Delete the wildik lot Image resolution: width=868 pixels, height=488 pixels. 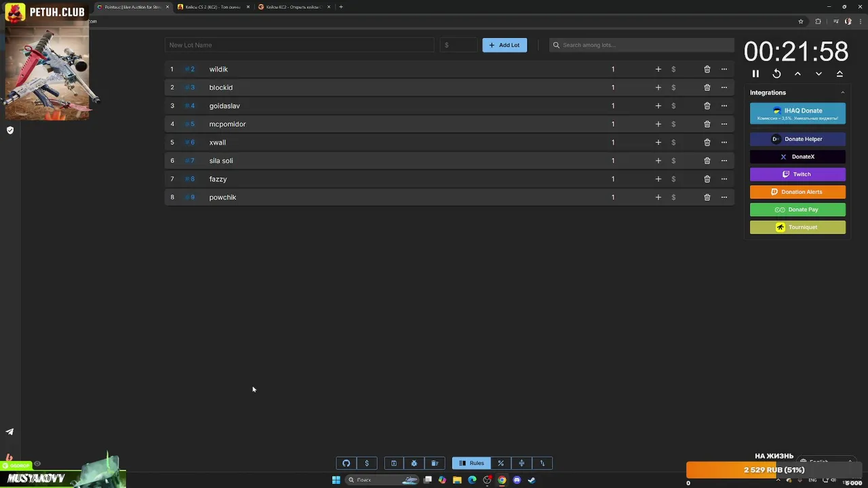707,69
